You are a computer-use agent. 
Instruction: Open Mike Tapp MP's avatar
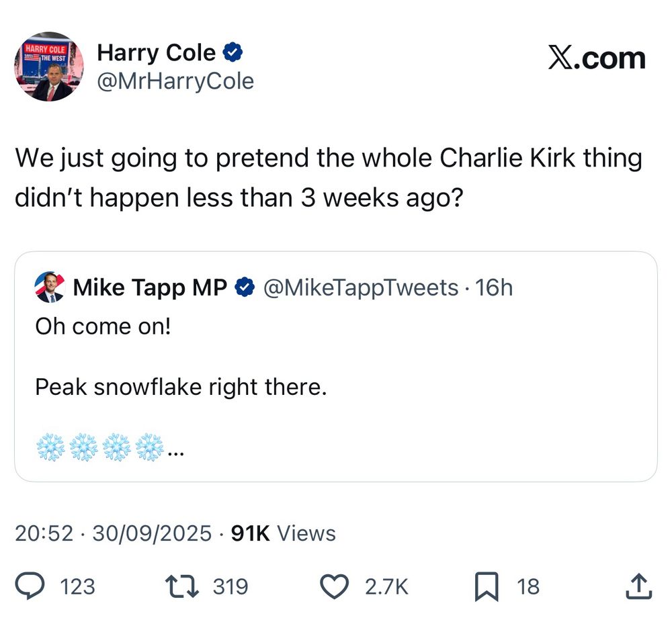[x=48, y=288]
